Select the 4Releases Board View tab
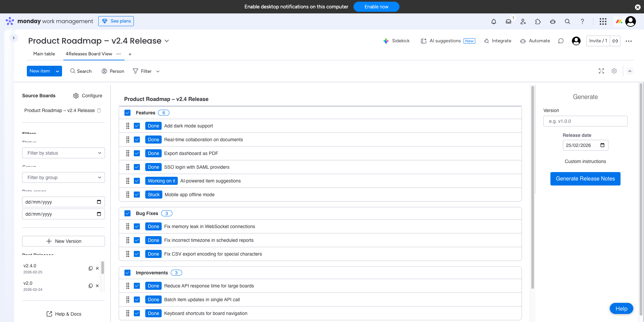The width and height of the screenshot is (644, 322). point(89,54)
